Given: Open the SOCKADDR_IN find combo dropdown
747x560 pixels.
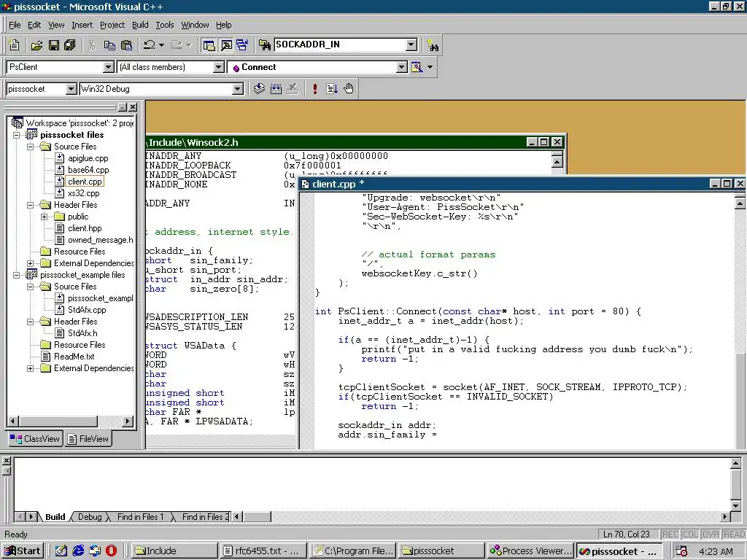Looking at the screenshot, I should pos(411,44).
